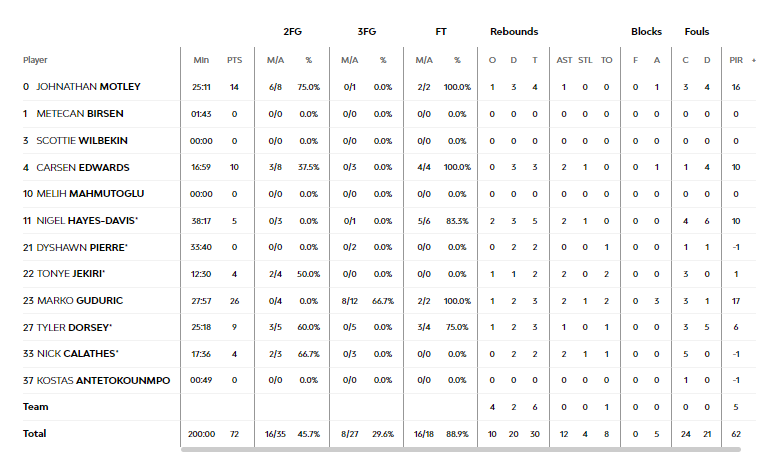
Task: Click the horizontal scrollbar below table
Action: click(x=461, y=449)
